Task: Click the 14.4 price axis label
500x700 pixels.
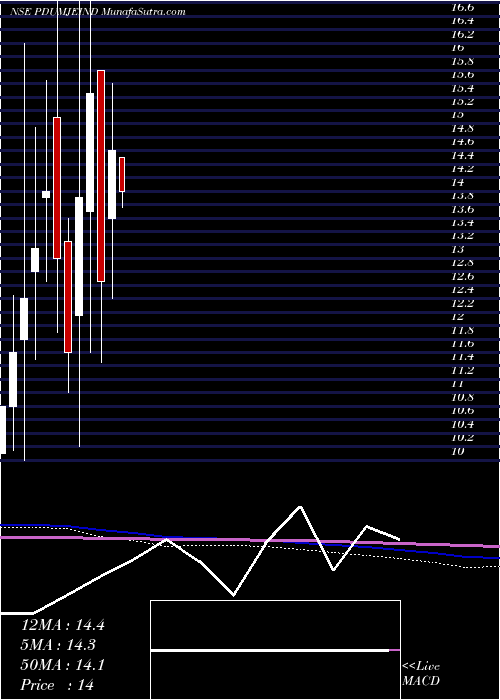Action: [x=462, y=155]
